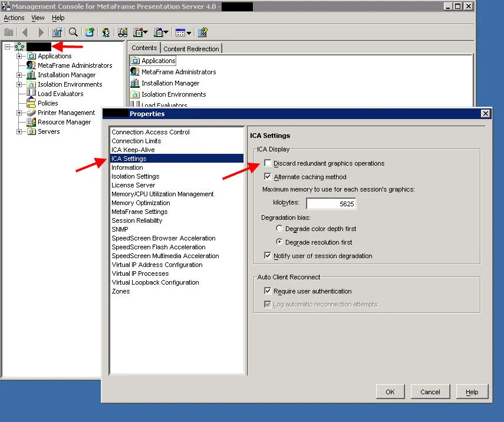
Task: Click the glasses and traffic light monitor icon
Action: coord(123,32)
